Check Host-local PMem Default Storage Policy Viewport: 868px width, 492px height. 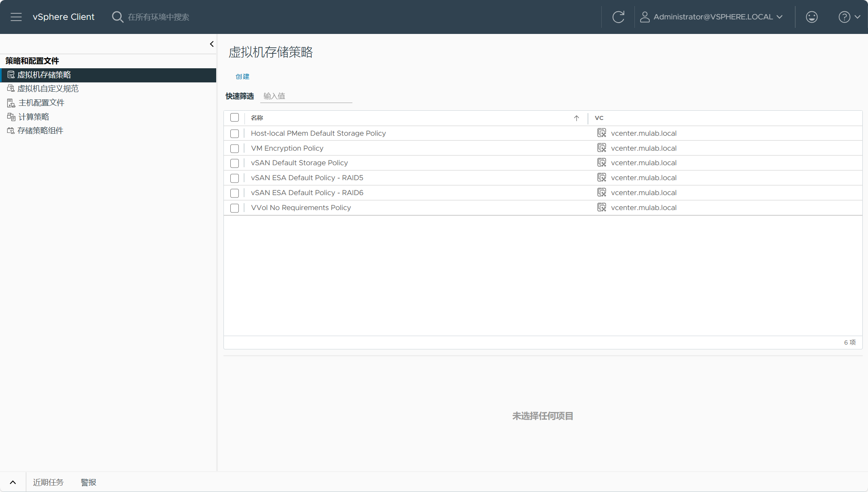click(234, 133)
